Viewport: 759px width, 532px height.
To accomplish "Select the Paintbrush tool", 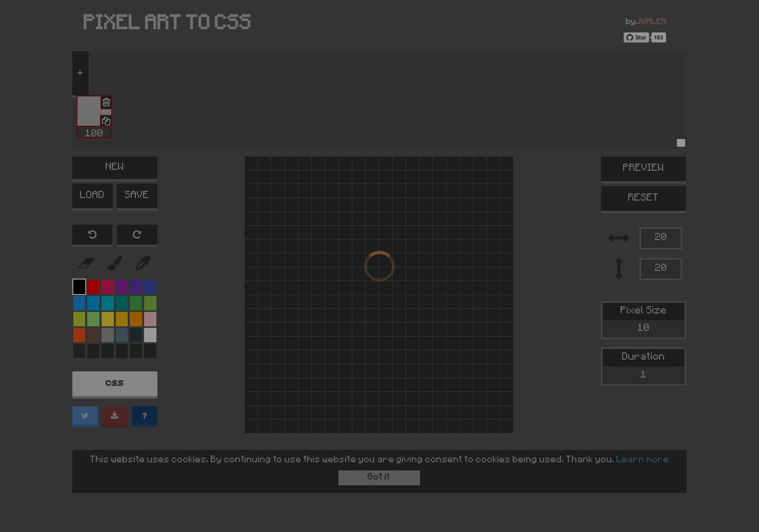I will point(114,263).
